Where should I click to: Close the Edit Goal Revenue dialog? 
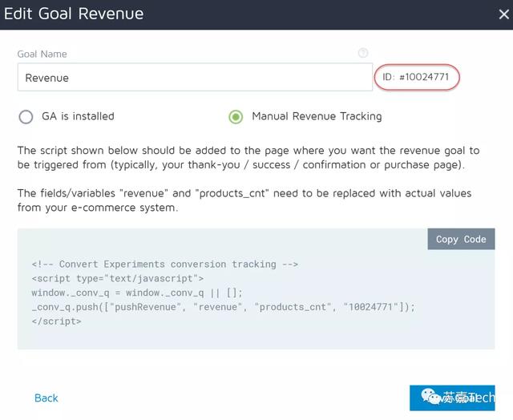[x=504, y=14]
